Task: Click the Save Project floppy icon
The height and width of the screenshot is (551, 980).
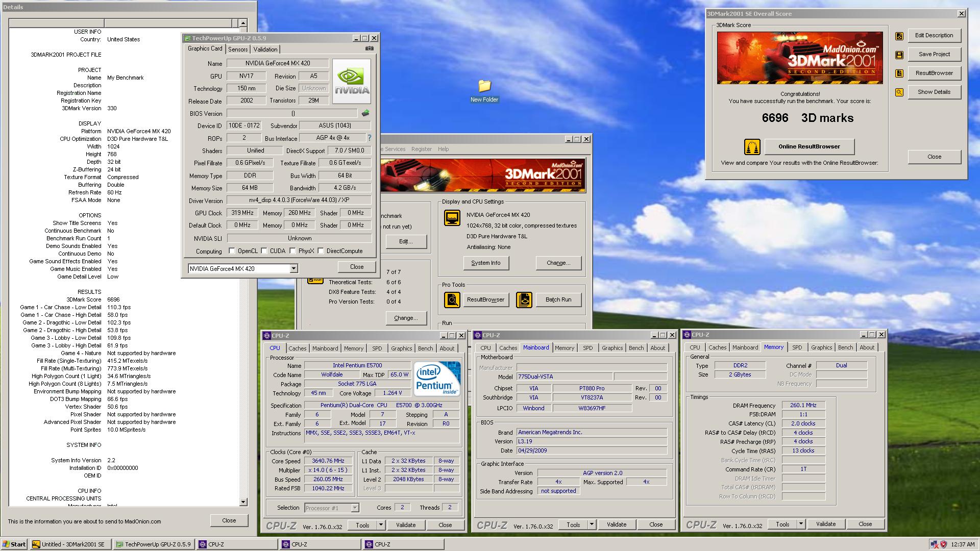Action: (899, 55)
